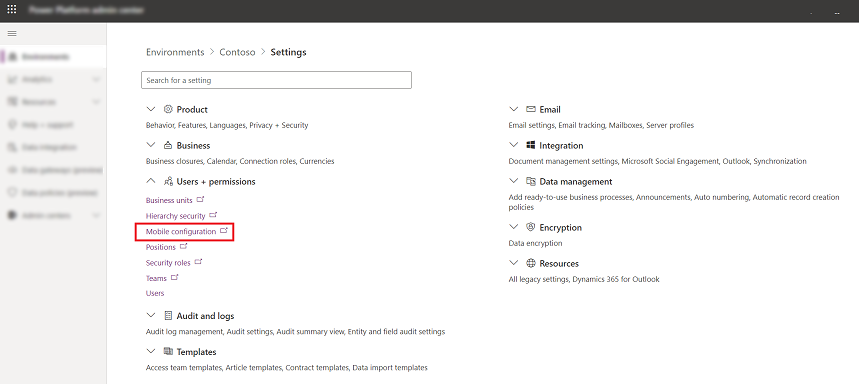Toggle the hamburger navigation menu icon
859x384 pixels.
[x=12, y=33]
